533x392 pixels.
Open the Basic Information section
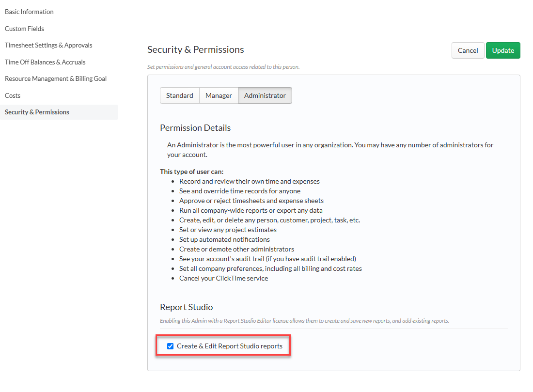[29, 12]
